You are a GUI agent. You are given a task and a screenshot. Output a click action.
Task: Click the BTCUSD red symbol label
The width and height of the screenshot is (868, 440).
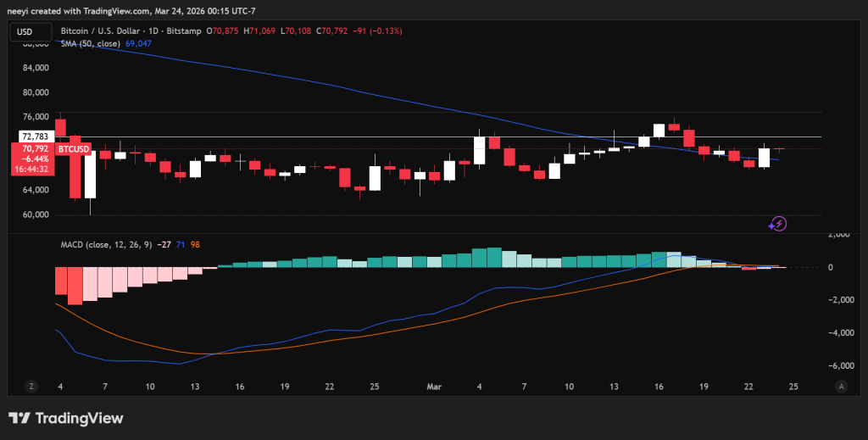tap(73, 149)
